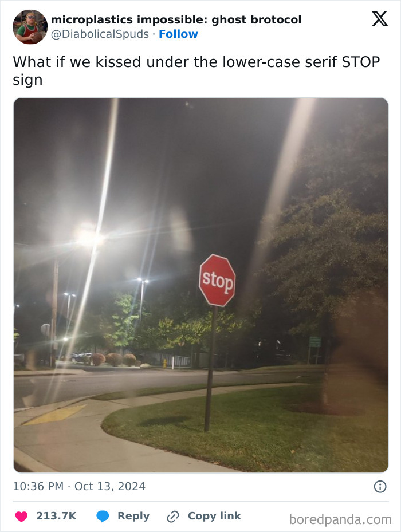This screenshot has width=401, height=532.
Task: Click the chain link copy icon
Action: pos(173,517)
